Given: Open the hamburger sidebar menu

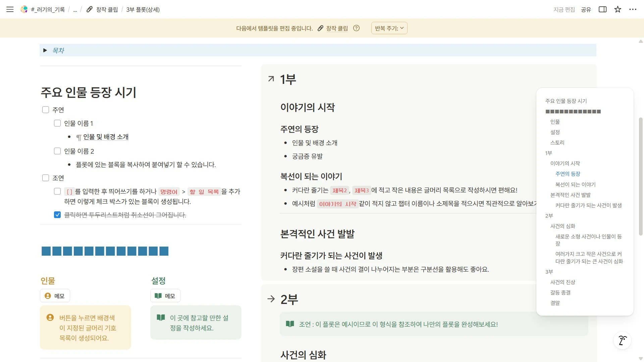Looking at the screenshot, I should tap(10, 9).
